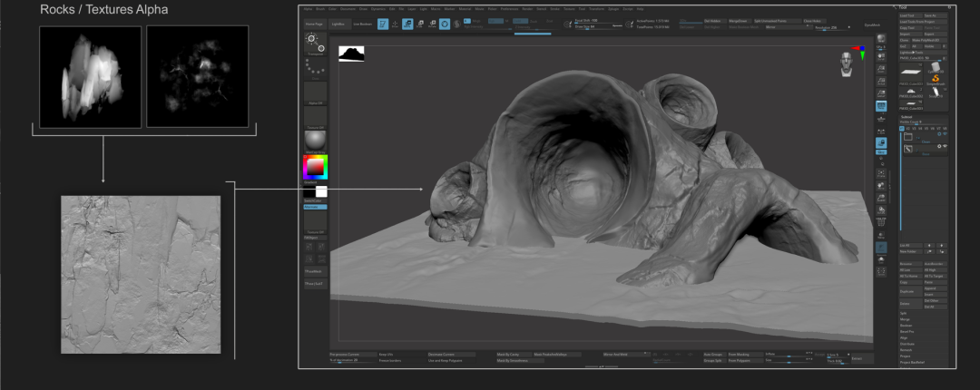The height and width of the screenshot is (390, 980).
Task: Open the Alpha Off slot
Action: click(315, 93)
